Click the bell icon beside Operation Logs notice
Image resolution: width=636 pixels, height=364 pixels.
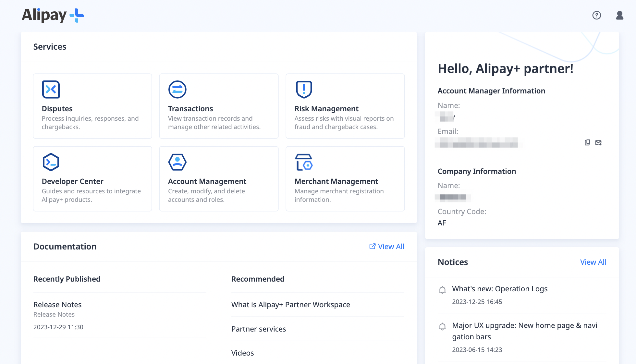[x=442, y=290]
